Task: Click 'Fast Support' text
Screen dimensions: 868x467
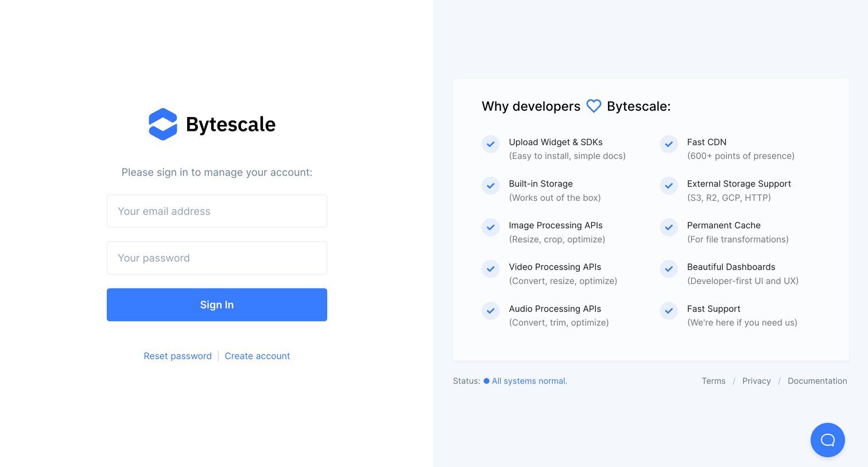Action: [x=714, y=309]
